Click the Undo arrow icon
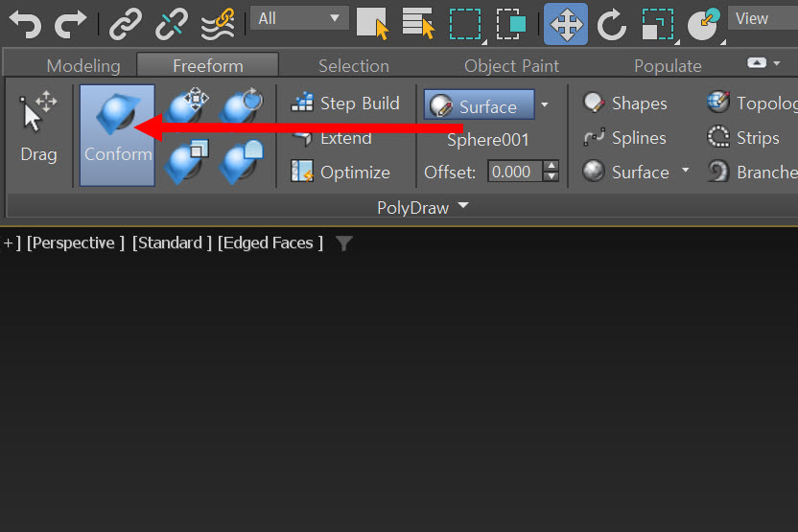798x532 pixels. 25,24
